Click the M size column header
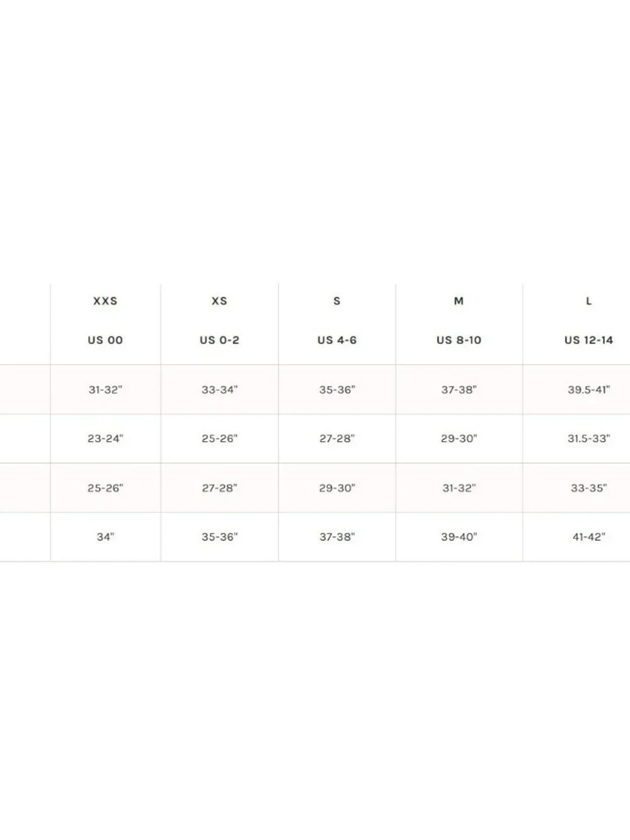 pyautogui.click(x=459, y=301)
